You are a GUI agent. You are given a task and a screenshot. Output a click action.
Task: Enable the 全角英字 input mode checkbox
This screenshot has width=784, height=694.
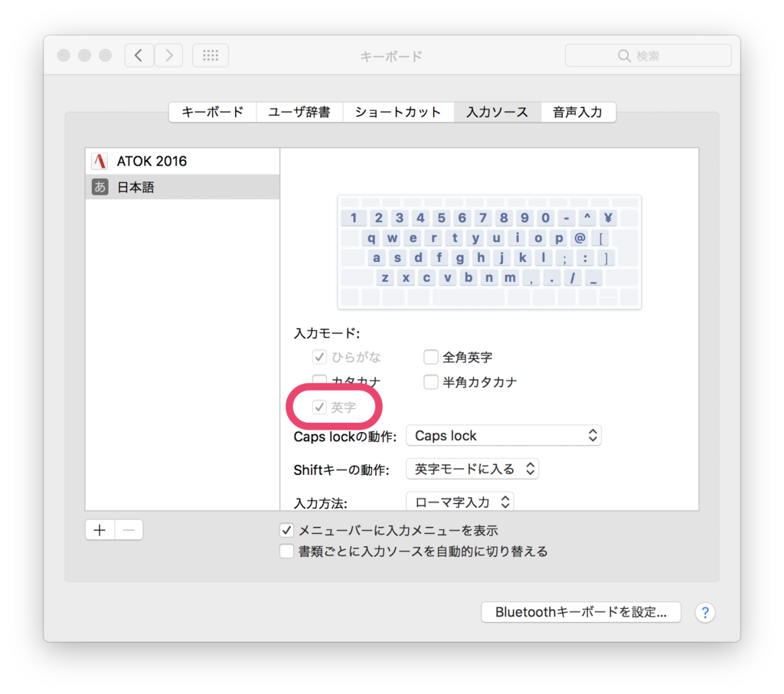(x=430, y=356)
